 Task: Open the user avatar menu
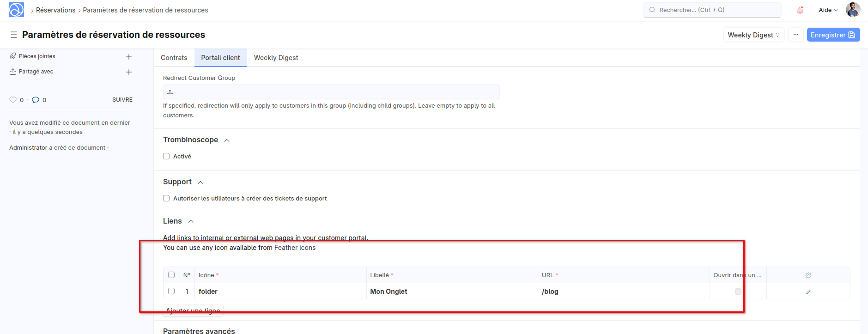[853, 10]
